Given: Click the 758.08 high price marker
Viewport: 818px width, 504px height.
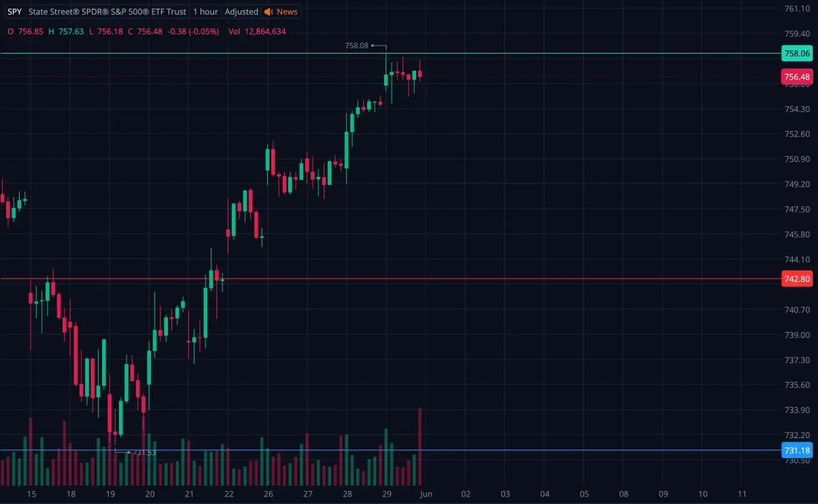Looking at the screenshot, I should [x=357, y=46].
